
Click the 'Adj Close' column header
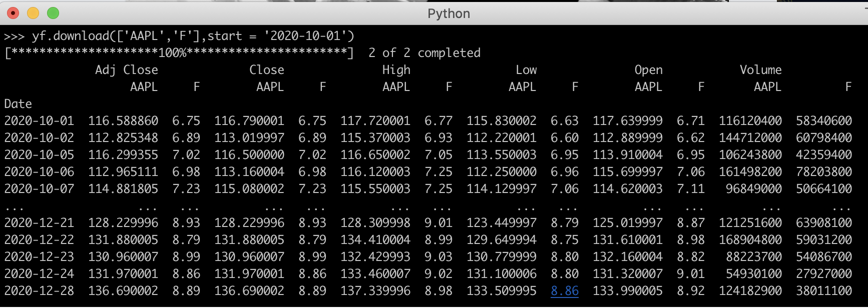127,70
